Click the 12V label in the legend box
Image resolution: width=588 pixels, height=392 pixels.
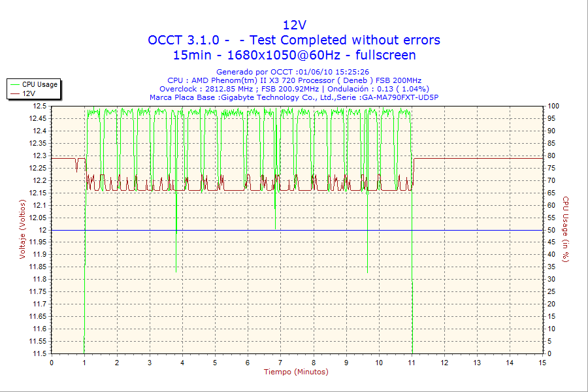tap(29, 93)
